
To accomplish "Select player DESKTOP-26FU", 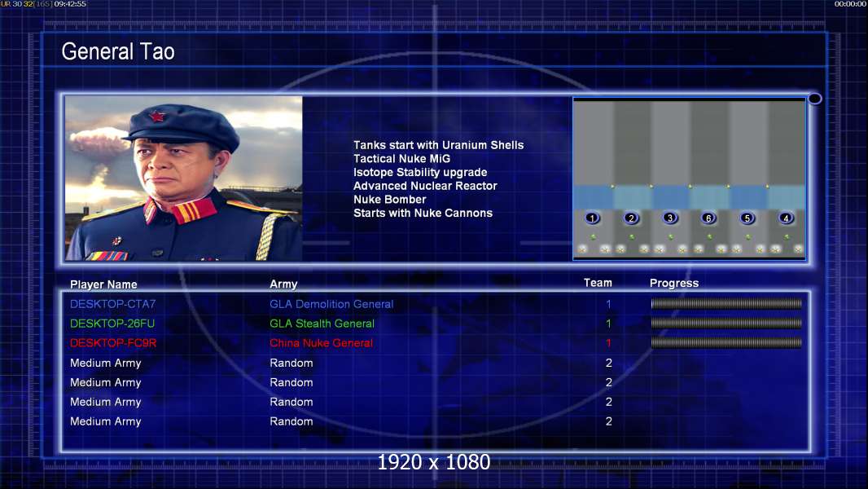I will pos(112,324).
